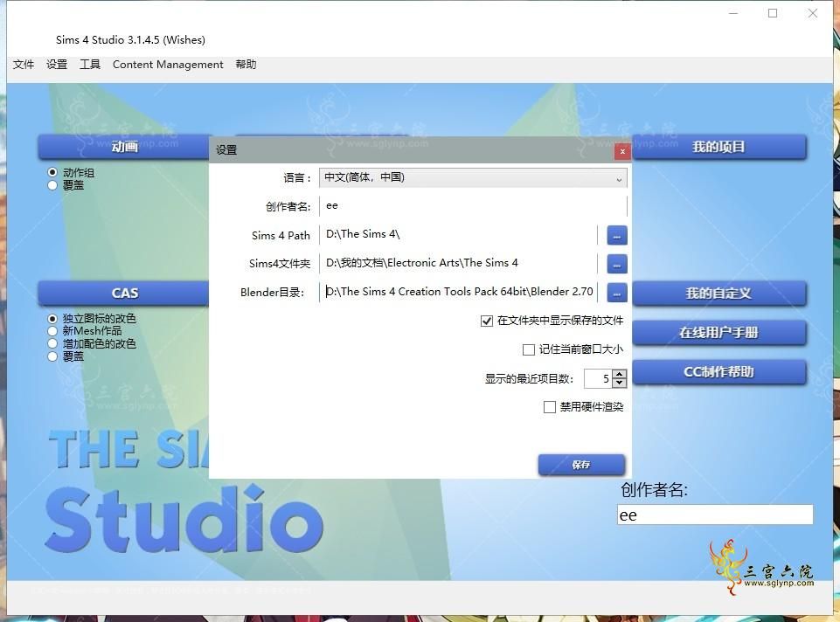Open 我的项目
This screenshot has width=840, height=622.
tap(719, 147)
